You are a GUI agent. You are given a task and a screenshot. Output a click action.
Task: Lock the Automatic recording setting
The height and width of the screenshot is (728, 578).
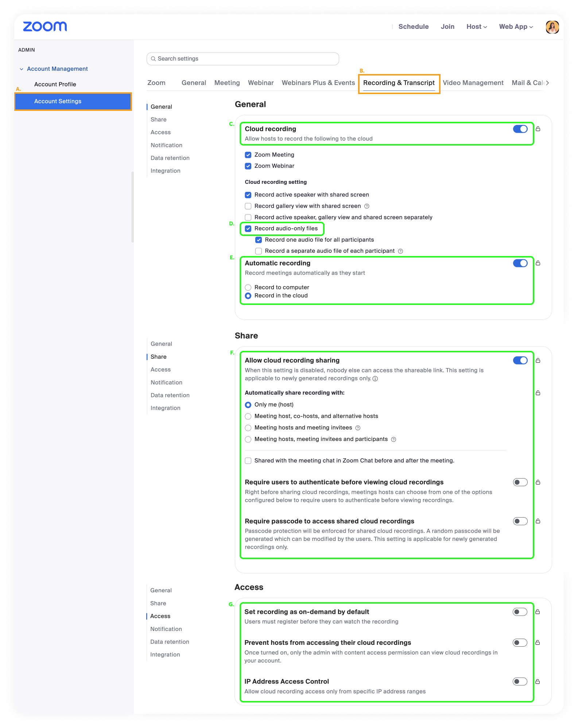(538, 263)
